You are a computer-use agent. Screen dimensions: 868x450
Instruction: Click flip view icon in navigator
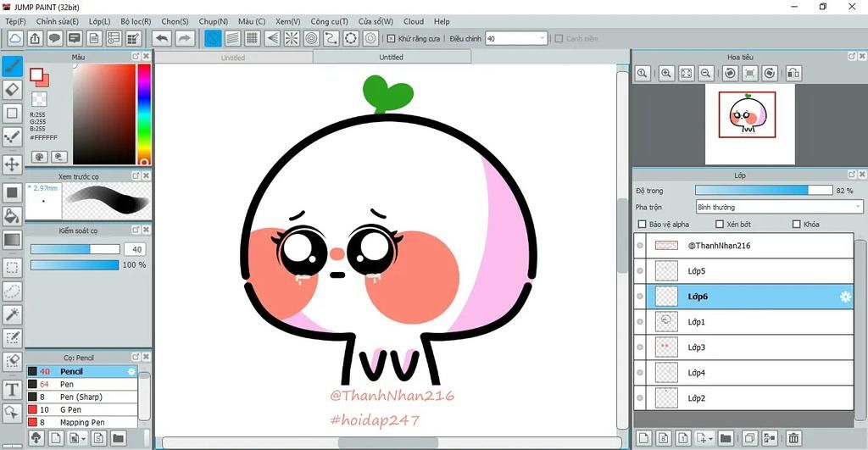(793, 73)
